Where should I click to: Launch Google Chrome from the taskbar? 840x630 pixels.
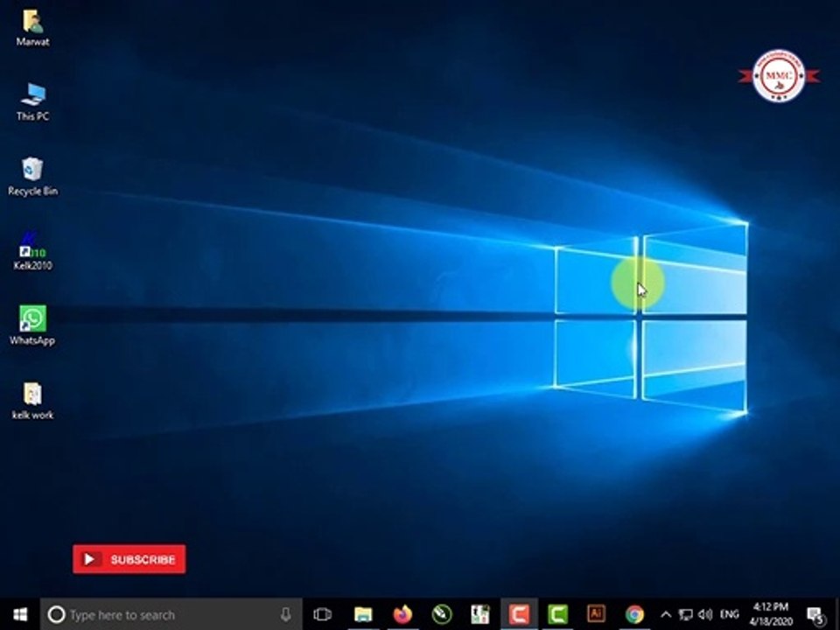click(x=635, y=614)
